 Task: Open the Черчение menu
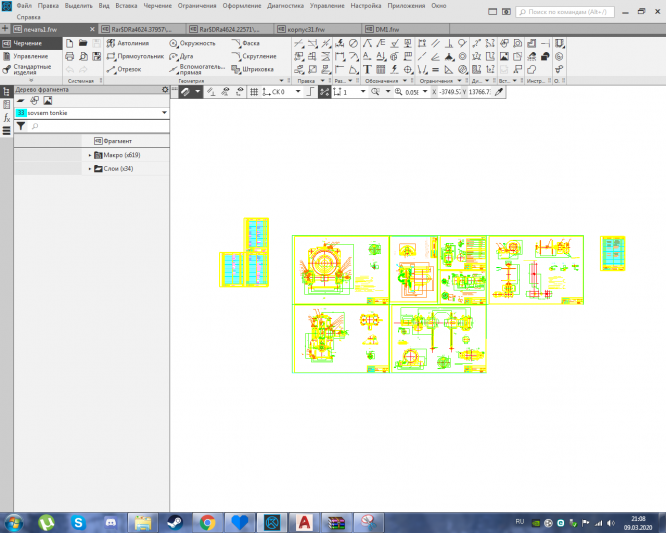[158, 6]
